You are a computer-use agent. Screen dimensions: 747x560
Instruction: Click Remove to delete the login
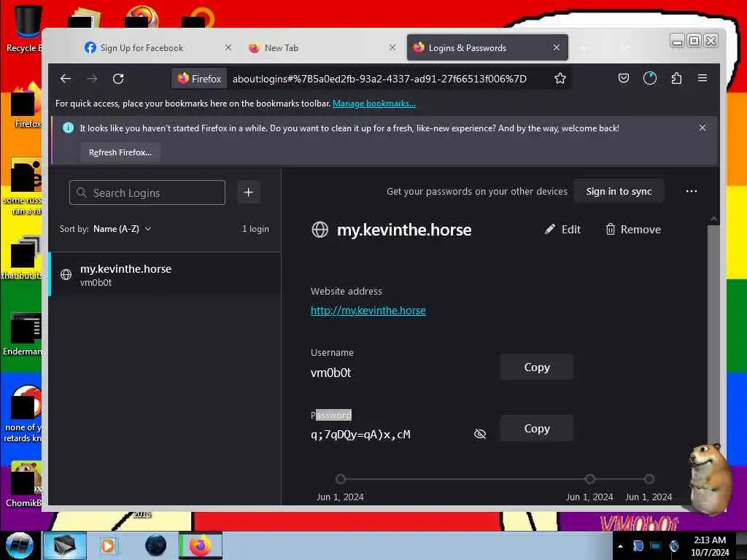(633, 230)
